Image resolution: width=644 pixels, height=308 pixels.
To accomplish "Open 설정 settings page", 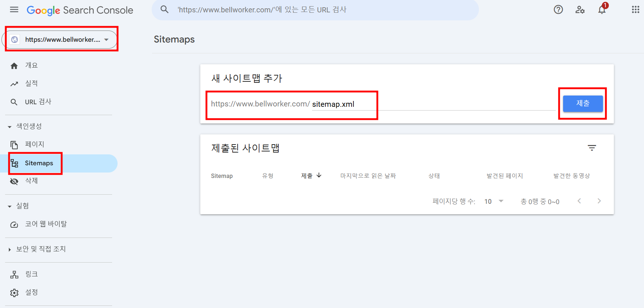I will tap(31, 292).
